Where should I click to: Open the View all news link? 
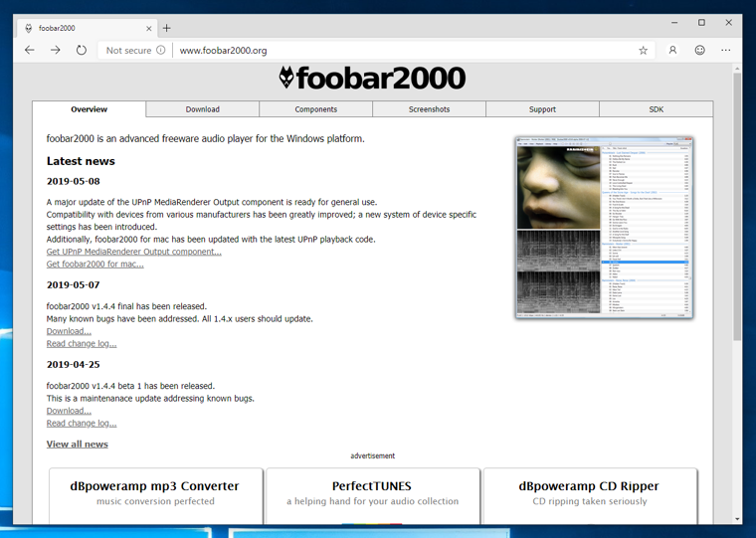78,444
